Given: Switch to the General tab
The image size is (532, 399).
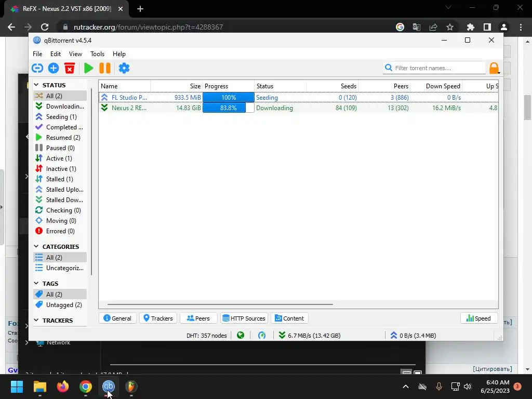Looking at the screenshot, I should [x=117, y=318].
